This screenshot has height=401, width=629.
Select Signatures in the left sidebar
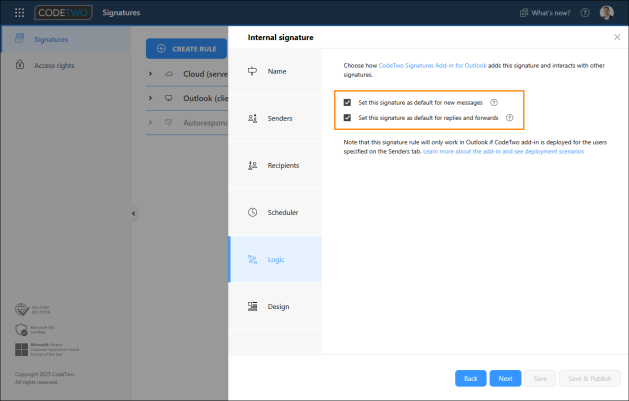[65, 39]
